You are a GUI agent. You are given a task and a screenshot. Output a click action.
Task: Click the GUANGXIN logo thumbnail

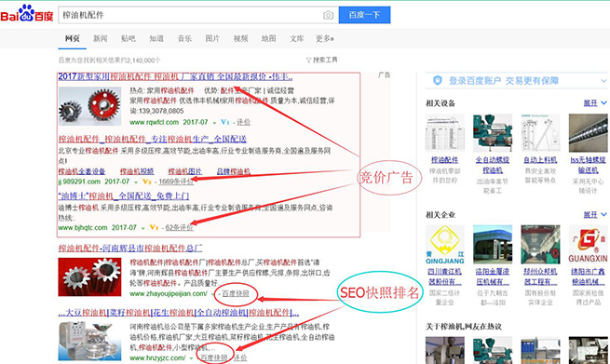[x=588, y=245]
